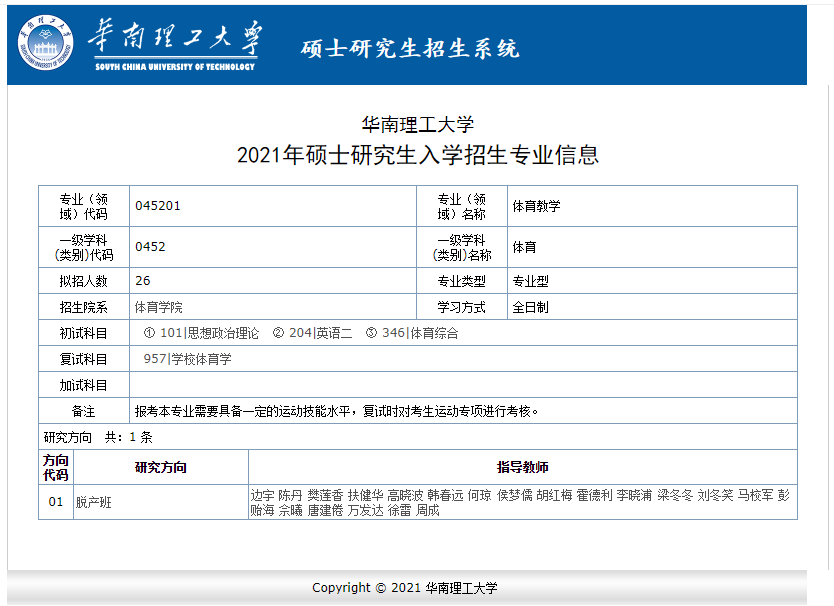Viewport: 834px width, 606px height.
Task: Select the 全日制 study mode value
Action: (530, 307)
